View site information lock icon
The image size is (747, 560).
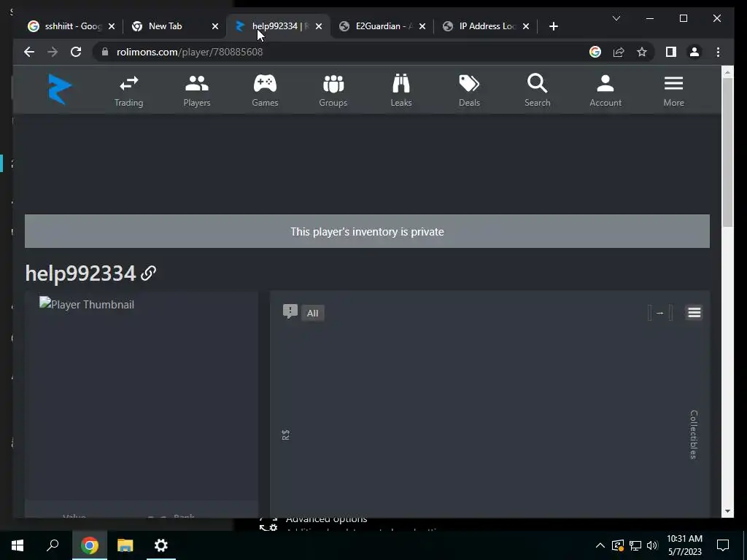pyautogui.click(x=105, y=52)
